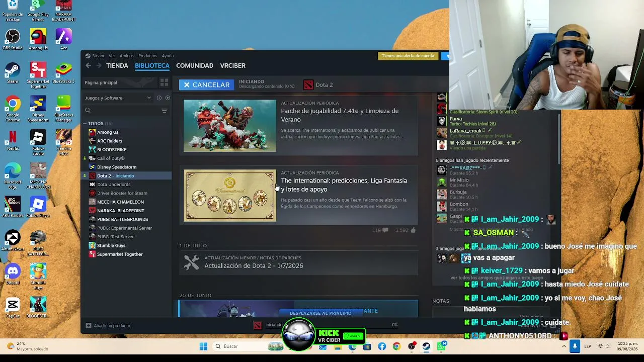644x362 pixels.
Task: Click The International news thumbnail
Action: 230,196
